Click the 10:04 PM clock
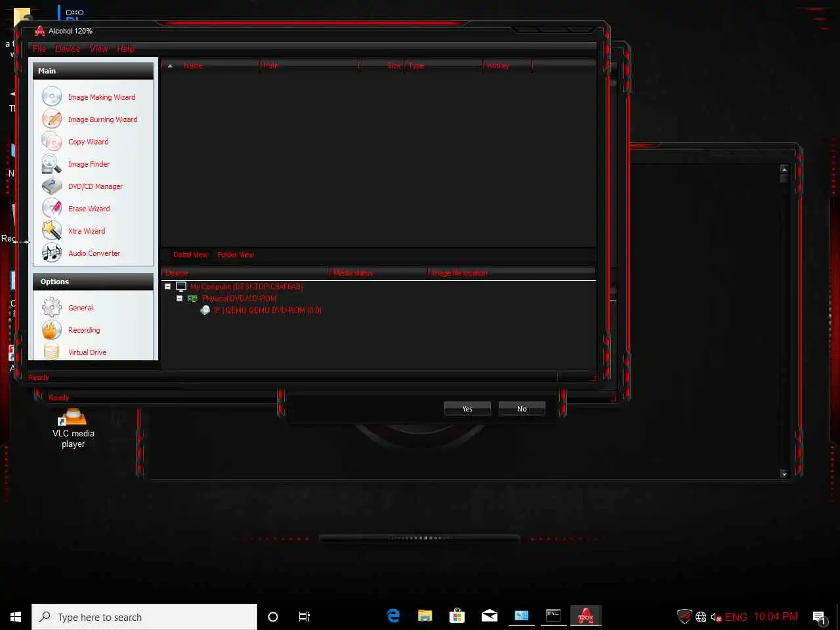 coord(776,617)
